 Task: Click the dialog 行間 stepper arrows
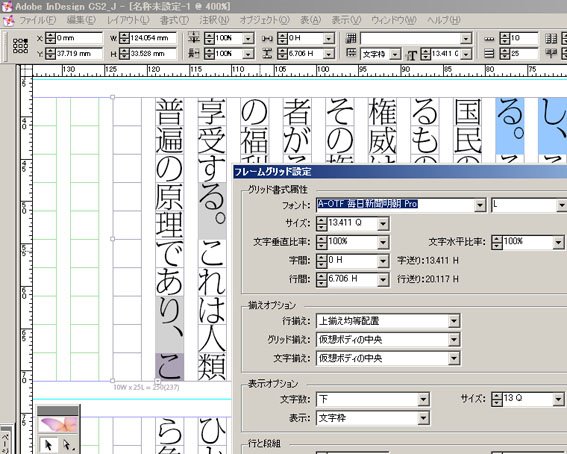321,279
